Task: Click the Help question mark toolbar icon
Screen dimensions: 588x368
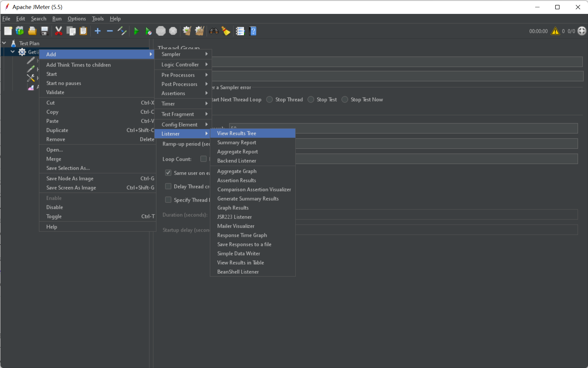Action: point(253,31)
